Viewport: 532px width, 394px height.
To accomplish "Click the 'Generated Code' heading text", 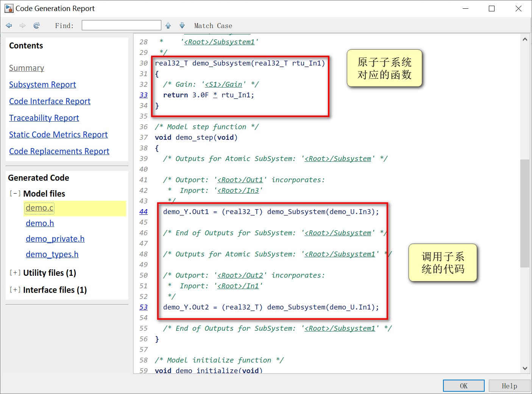I will [39, 178].
